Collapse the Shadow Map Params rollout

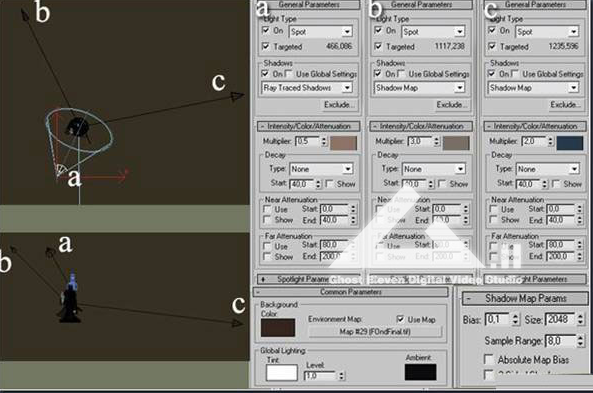coord(525,298)
